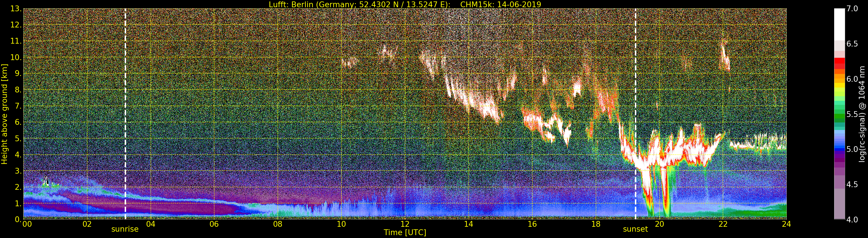
Task: Select the 06 hour tick label
Action: (x=214, y=224)
